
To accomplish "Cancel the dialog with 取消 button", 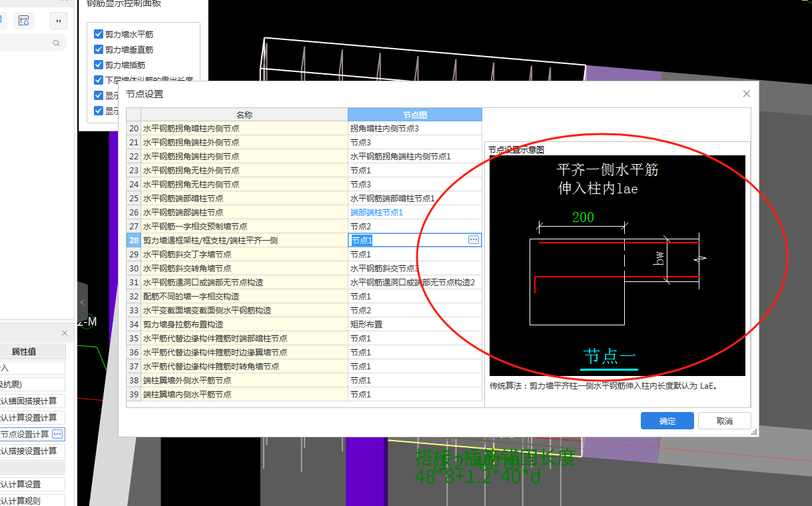I will 725,421.
